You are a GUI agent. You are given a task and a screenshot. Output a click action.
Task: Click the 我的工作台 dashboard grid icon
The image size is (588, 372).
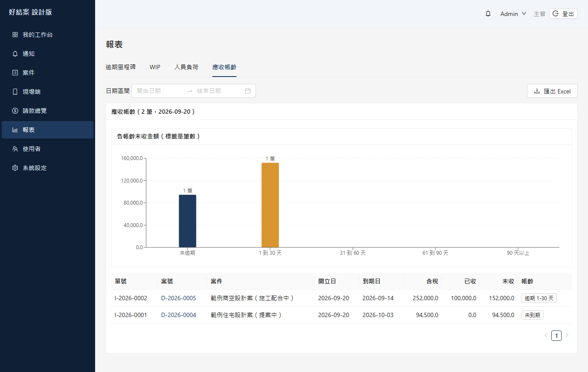coord(15,35)
